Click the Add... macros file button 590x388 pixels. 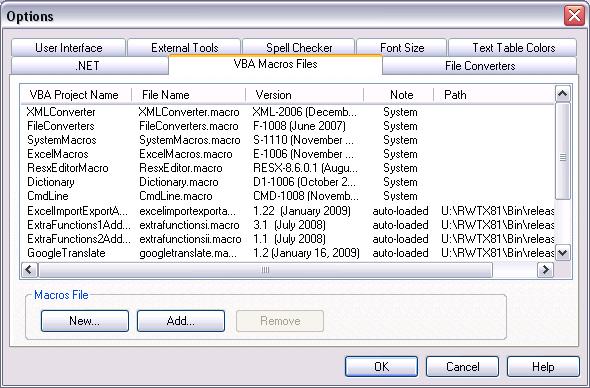tap(181, 321)
